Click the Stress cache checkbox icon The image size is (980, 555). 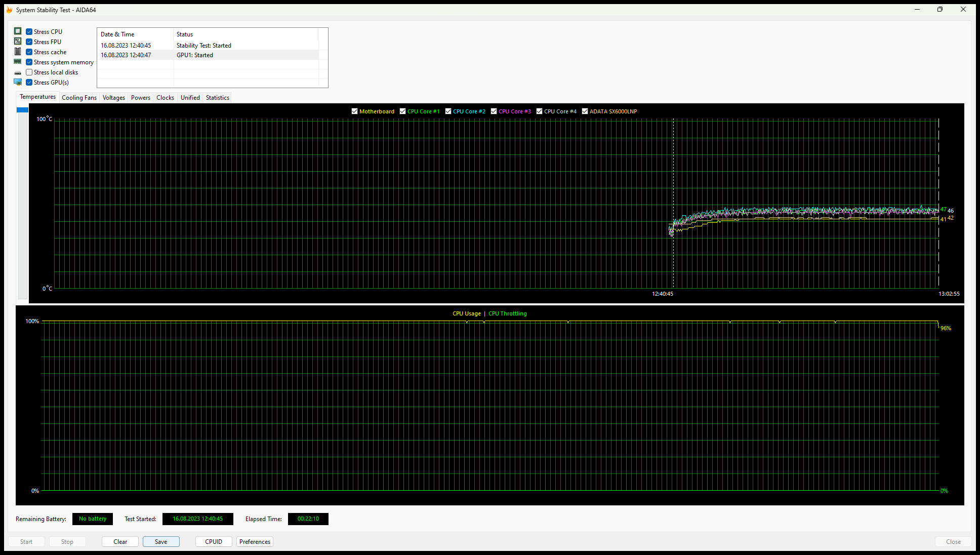(28, 52)
